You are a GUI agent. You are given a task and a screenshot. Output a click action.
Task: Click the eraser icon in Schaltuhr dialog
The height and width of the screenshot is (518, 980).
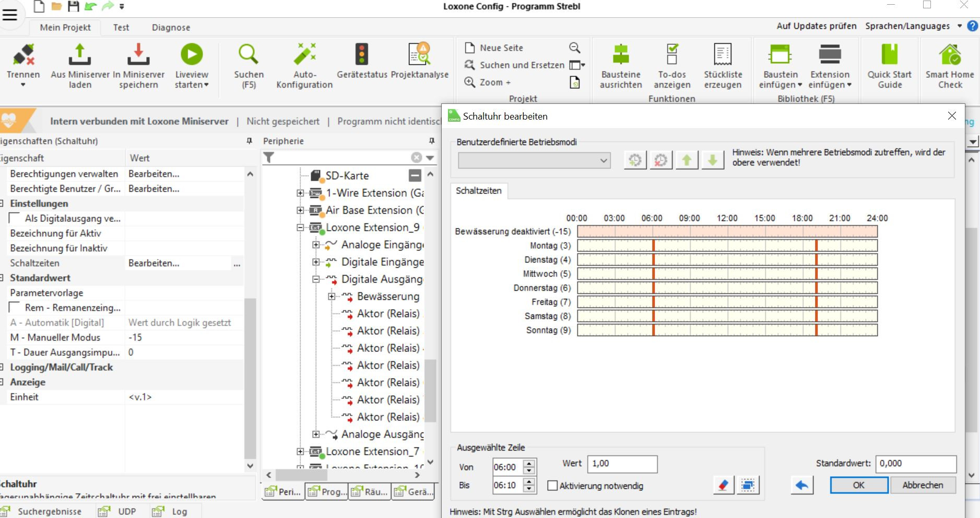723,485
